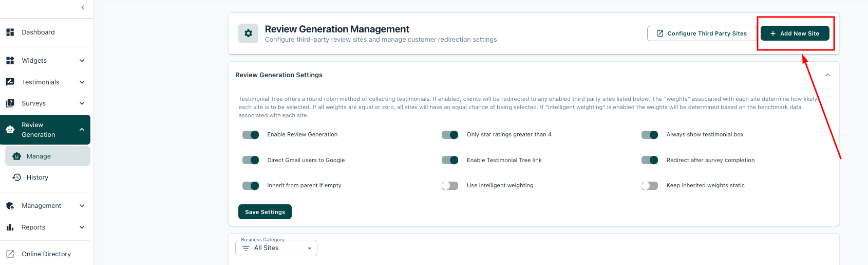The height and width of the screenshot is (265, 868).
Task: Expand the Widgets menu chevron
Action: coord(82,61)
